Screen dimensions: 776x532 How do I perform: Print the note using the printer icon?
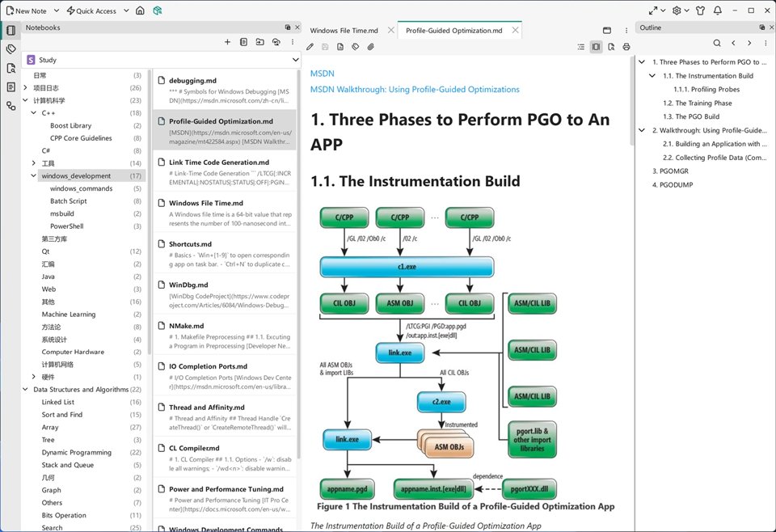pyautogui.click(x=626, y=47)
